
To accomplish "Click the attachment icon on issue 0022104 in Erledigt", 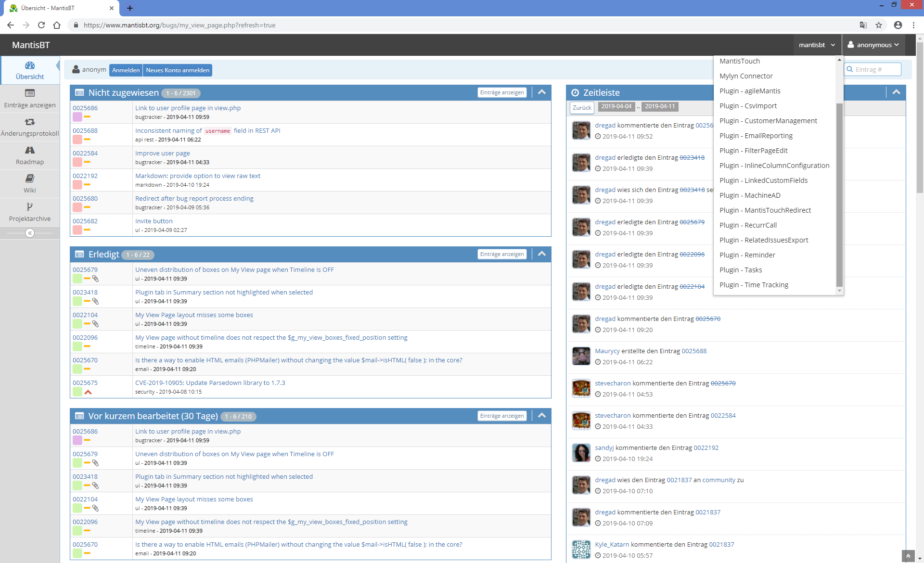I will coord(95,324).
